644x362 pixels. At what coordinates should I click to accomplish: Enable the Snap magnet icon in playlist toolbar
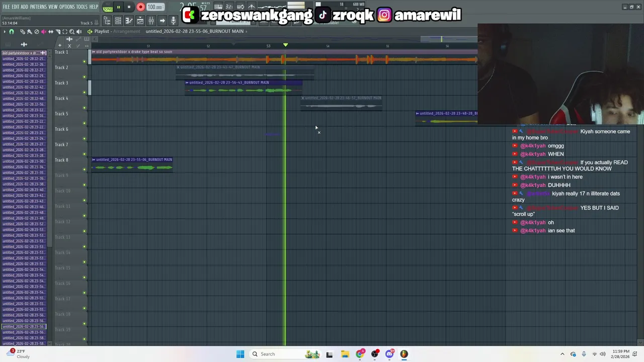[x=12, y=32]
